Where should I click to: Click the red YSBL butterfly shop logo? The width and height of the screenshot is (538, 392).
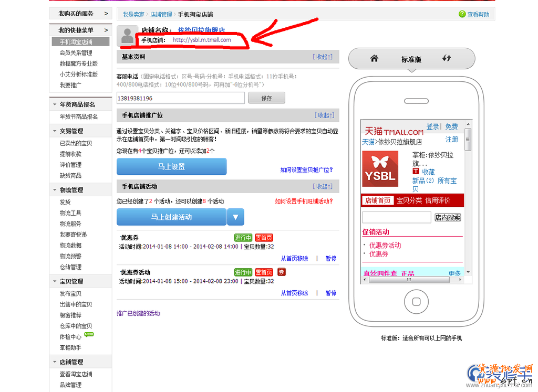380,169
